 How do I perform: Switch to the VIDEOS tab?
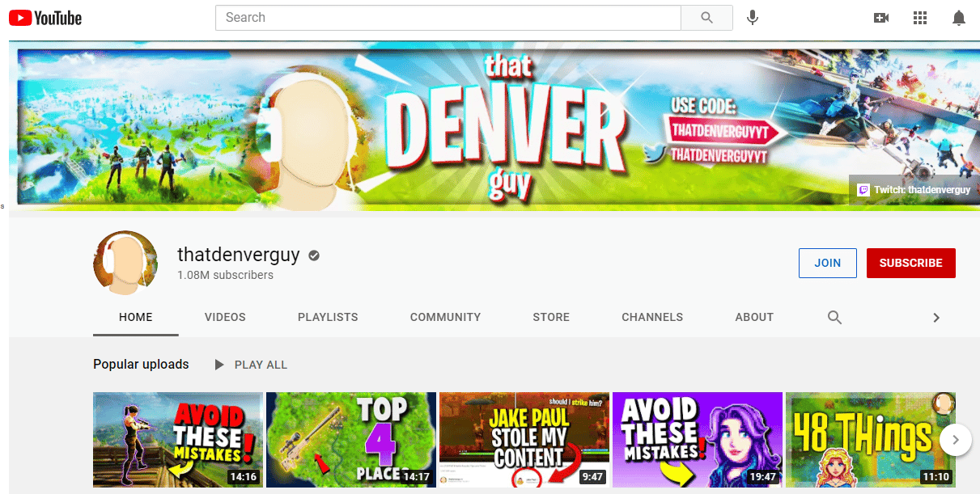[225, 317]
